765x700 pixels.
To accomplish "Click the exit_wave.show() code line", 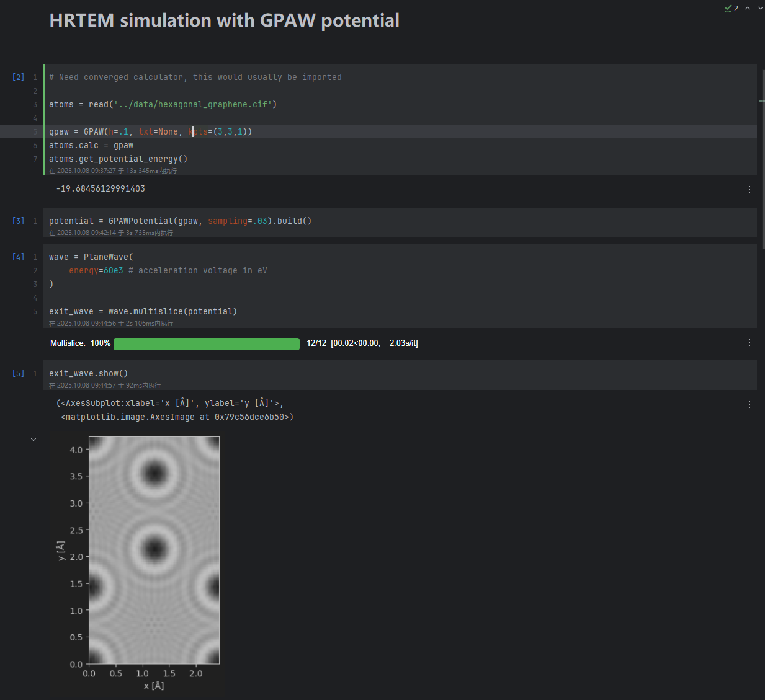I will coord(88,373).
